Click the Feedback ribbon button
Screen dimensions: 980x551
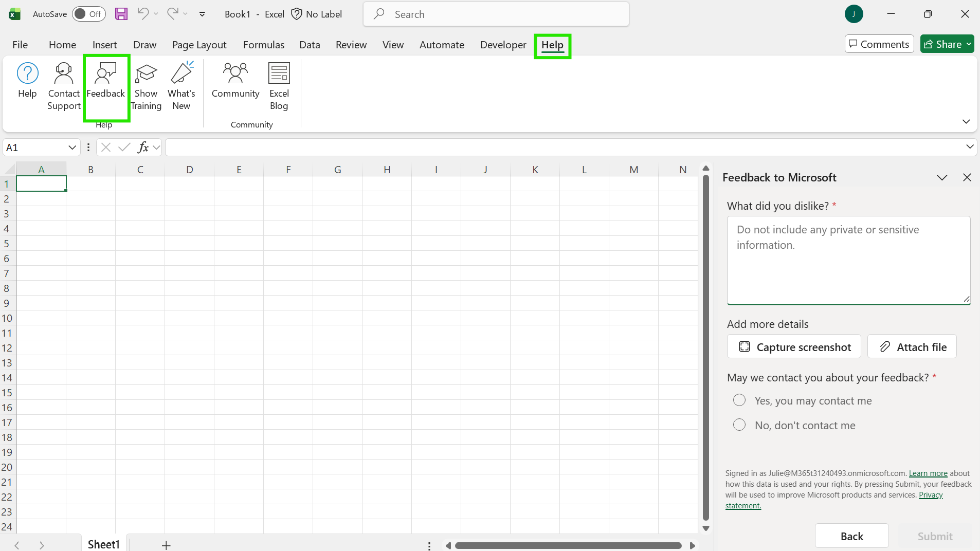click(106, 86)
